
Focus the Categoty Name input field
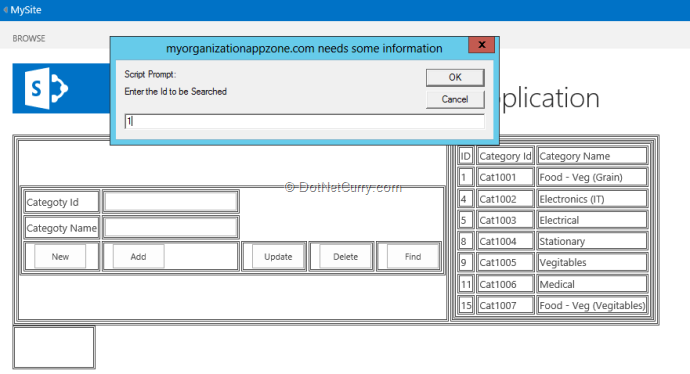coord(171,228)
